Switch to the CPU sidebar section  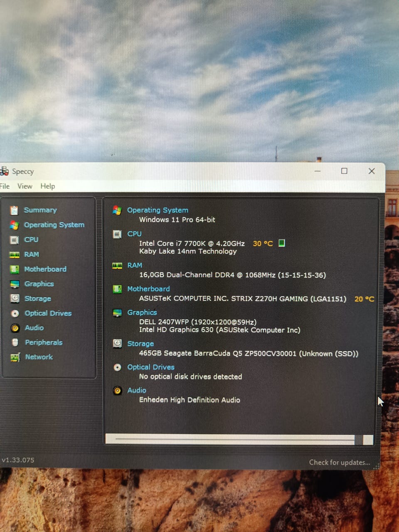(31, 240)
